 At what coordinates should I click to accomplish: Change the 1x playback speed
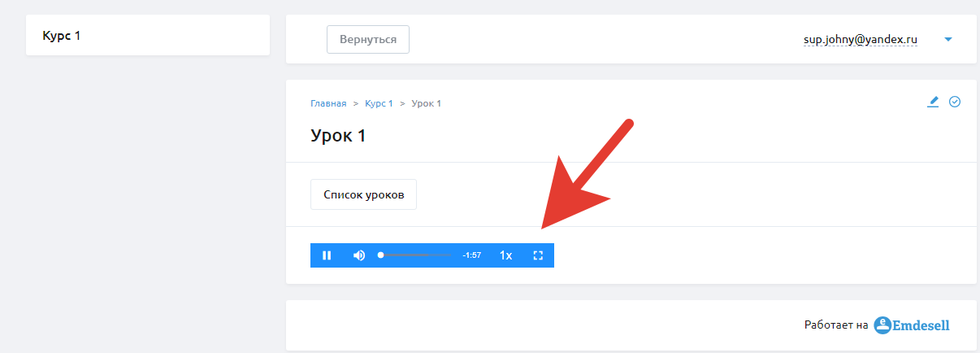(x=505, y=255)
